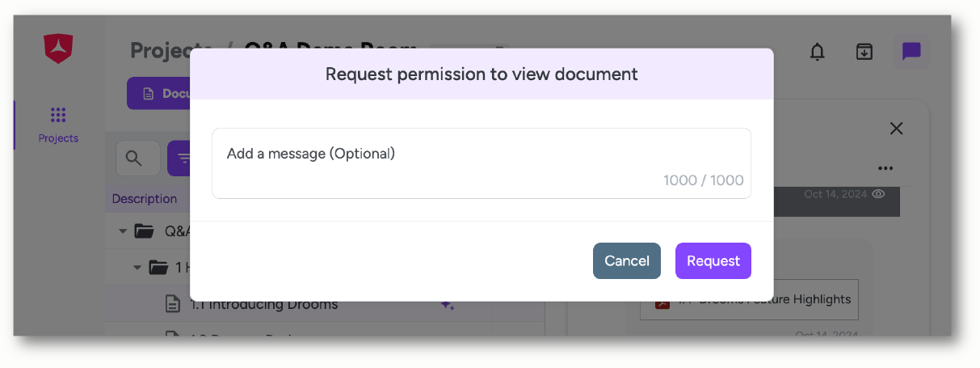This screenshot has height=368, width=980.
Task: Cancel the permission request dialog
Action: pos(627,260)
